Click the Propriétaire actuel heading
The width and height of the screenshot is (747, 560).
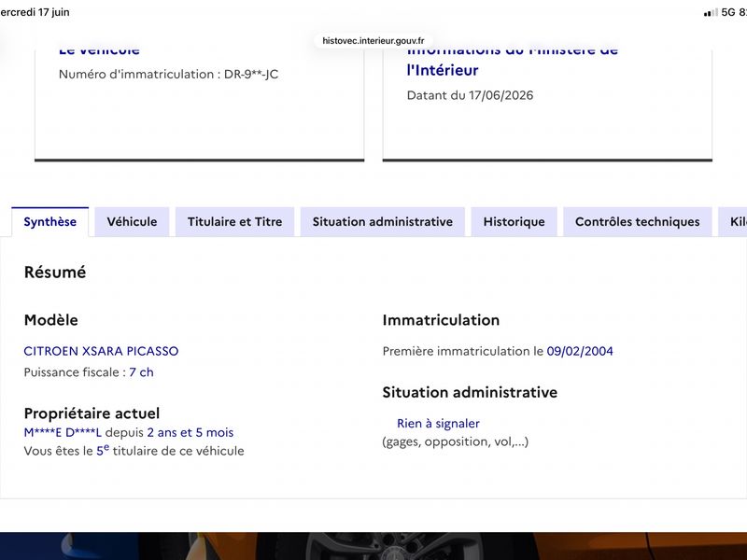(92, 413)
